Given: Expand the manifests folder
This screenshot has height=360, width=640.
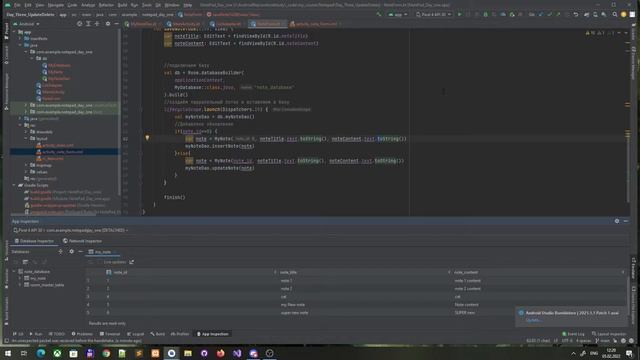Looking at the screenshot, I should coord(20,39).
